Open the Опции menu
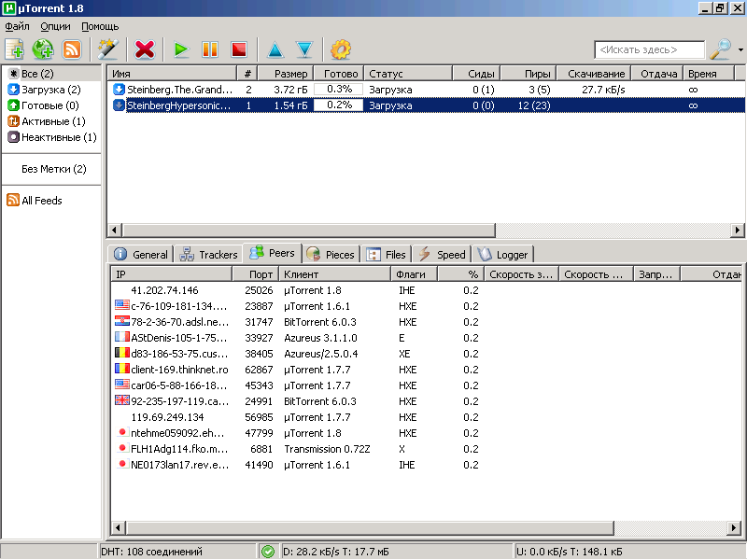Screen dimensions: 747x560 point(55,27)
